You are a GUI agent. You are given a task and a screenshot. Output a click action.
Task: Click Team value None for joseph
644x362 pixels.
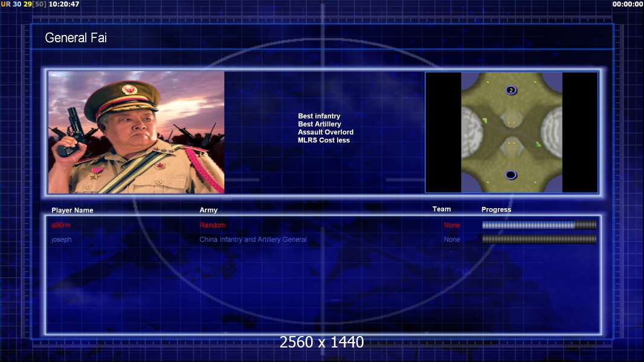(x=452, y=240)
